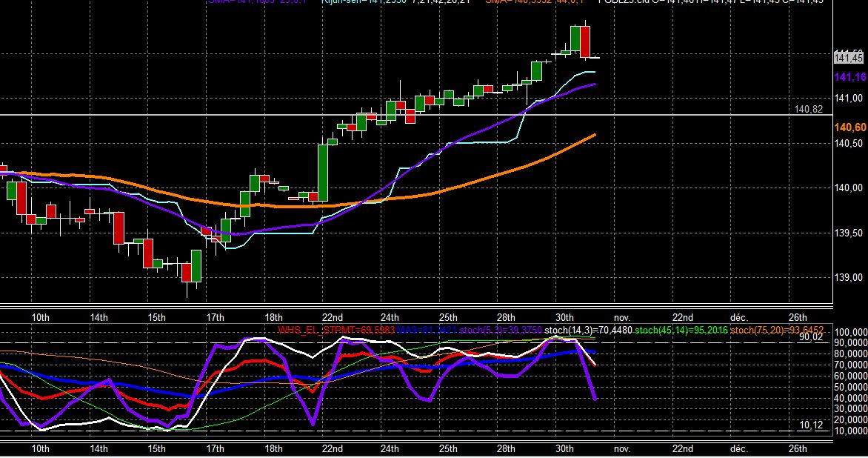The height and width of the screenshot is (458, 868).
Task: Click the 60,0000 stochastic axis label
Action: [851, 376]
